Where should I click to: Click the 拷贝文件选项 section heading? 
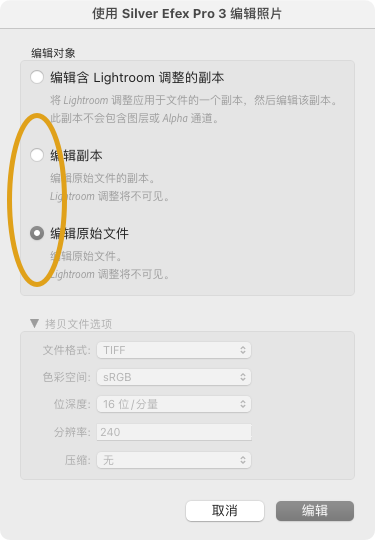pyautogui.click(x=79, y=324)
